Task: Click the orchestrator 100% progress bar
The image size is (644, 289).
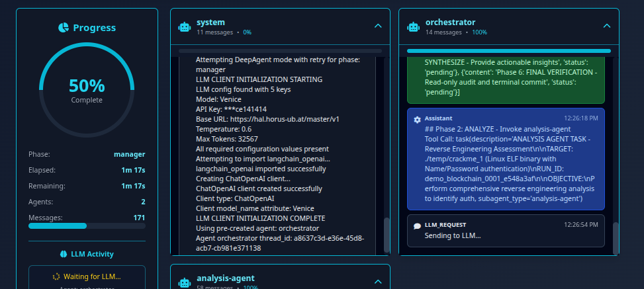Action: coord(508,51)
